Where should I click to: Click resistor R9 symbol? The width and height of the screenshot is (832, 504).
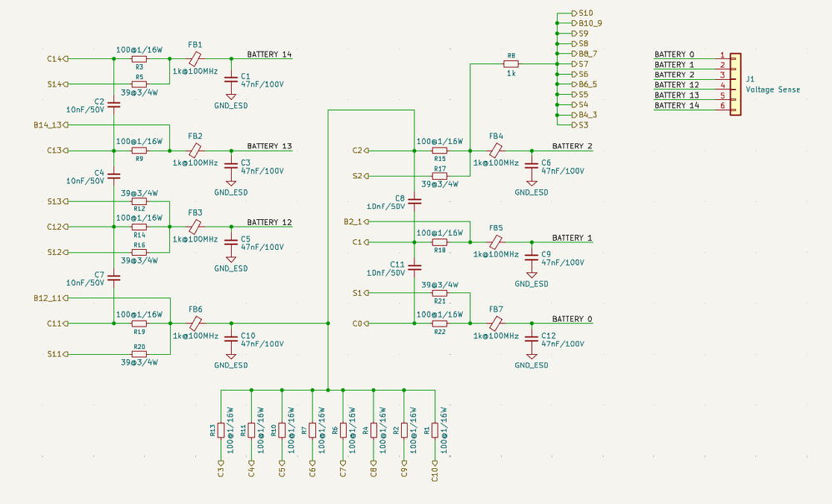139,151
